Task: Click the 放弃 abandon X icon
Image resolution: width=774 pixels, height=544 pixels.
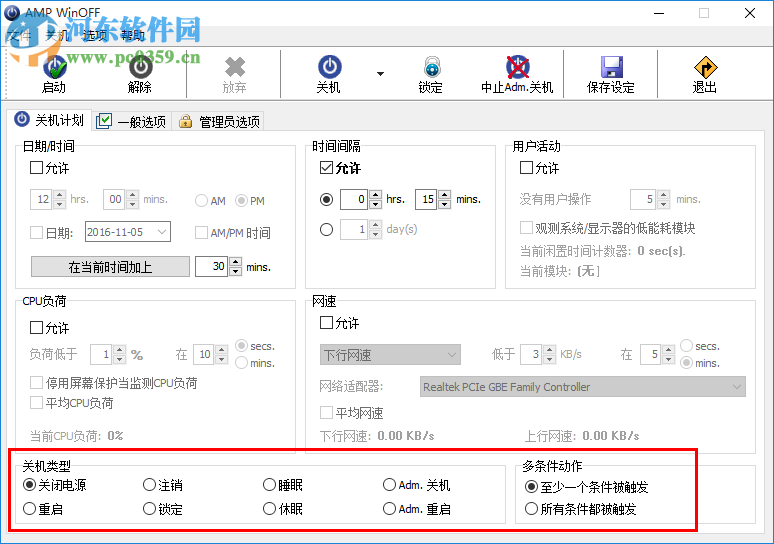Action: [234, 67]
